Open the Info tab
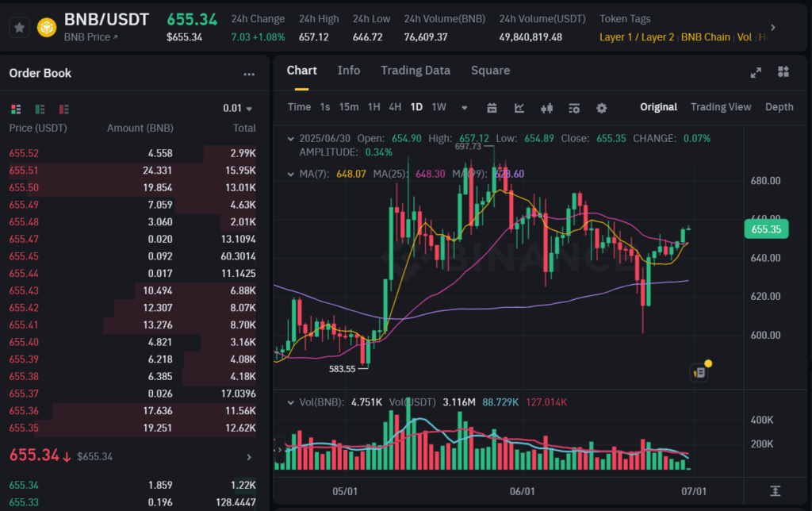The height and width of the screenshot is (511, 812). click(348, 71)
